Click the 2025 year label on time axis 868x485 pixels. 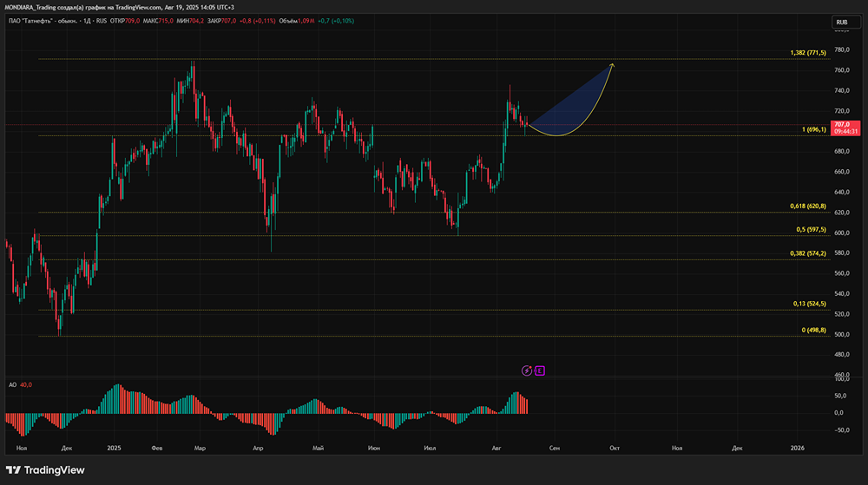click(114, 448)
